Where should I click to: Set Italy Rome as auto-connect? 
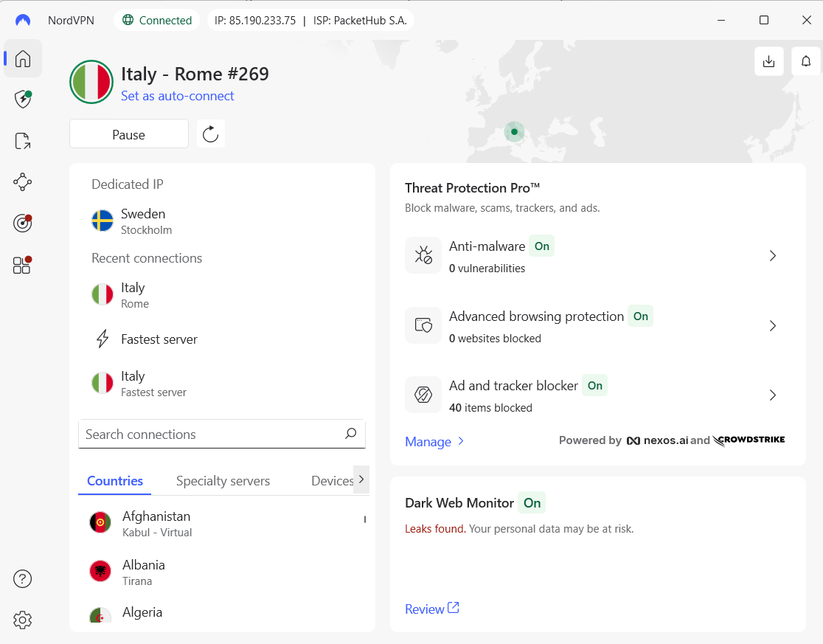[x=177, y=96]
